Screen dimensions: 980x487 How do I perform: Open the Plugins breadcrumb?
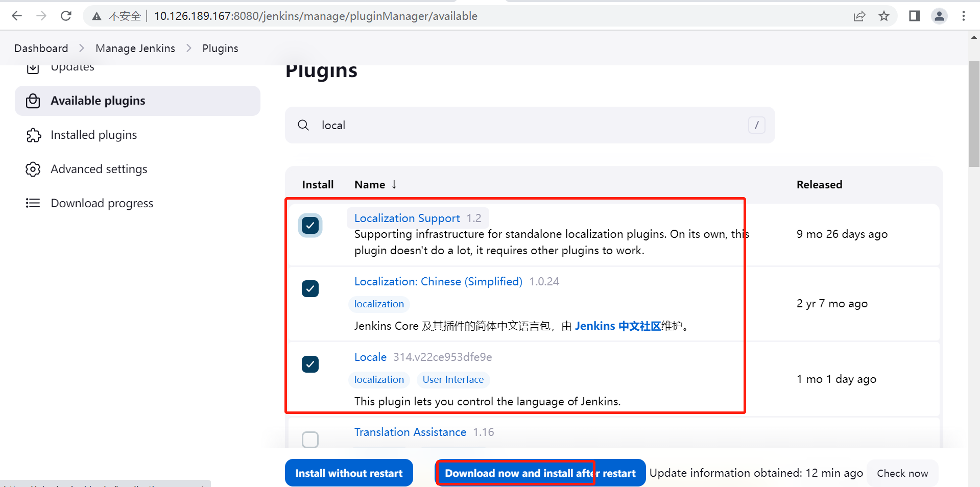point(220,48)
